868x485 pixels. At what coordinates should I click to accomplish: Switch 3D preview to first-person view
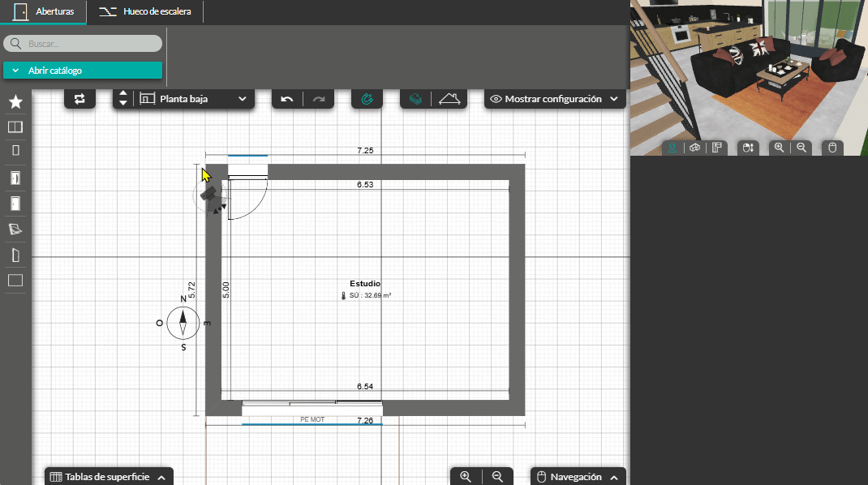click(672, 148)
